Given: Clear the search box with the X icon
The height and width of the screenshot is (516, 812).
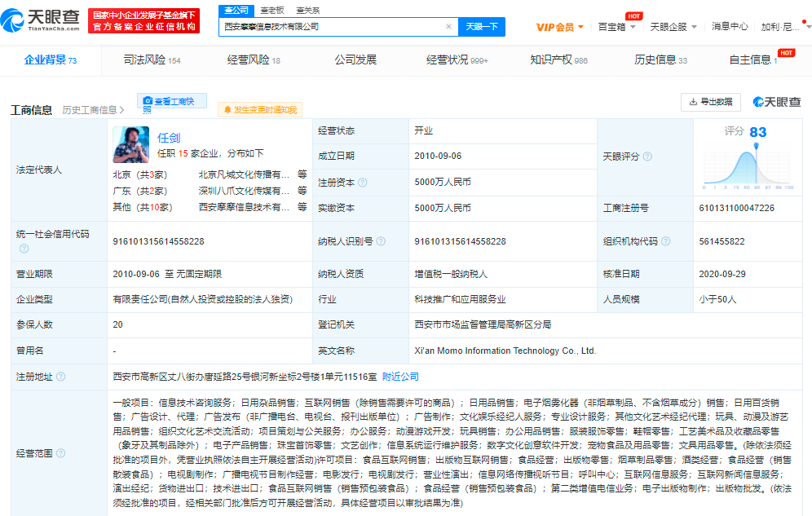Looking at the screenshot, I should [x=448, y=26].
